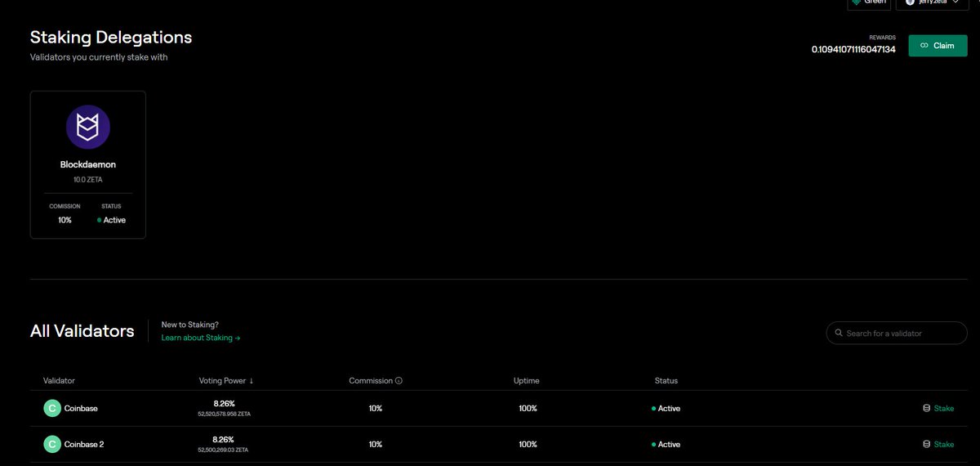Click the Claim rewards button

pyautogui.click(x=938, y=46)
